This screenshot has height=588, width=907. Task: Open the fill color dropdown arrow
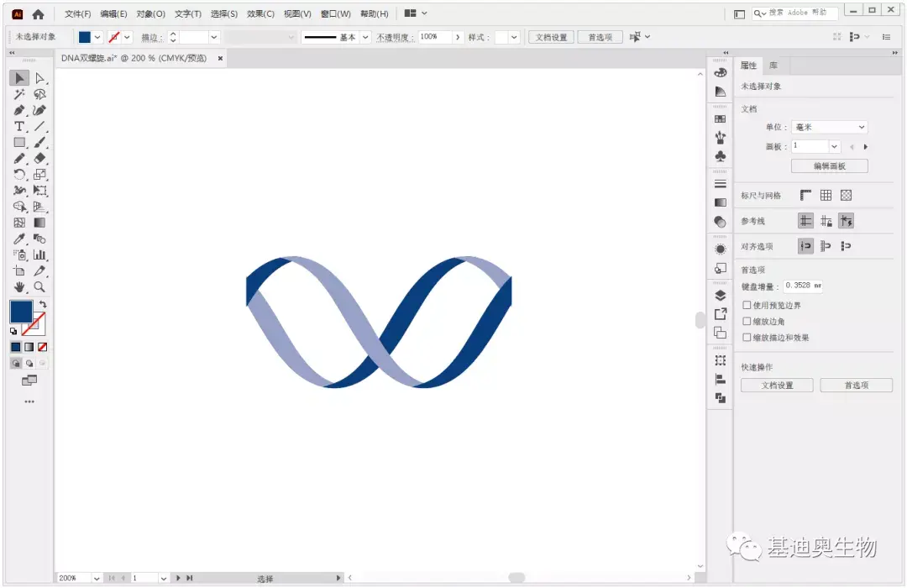(97, 38)
